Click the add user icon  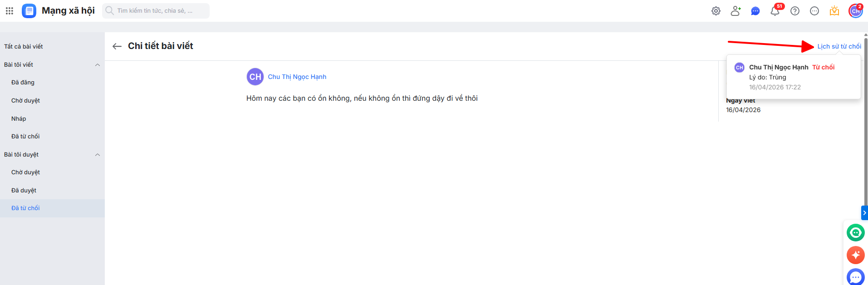click(x=736, y=11)
